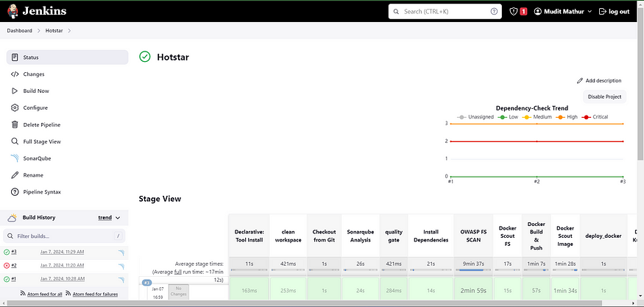Click SonarQube icon in build #1 row
The width and height of the screenshot is (644, 307).
pyautogui.click(x=121, y=280)
